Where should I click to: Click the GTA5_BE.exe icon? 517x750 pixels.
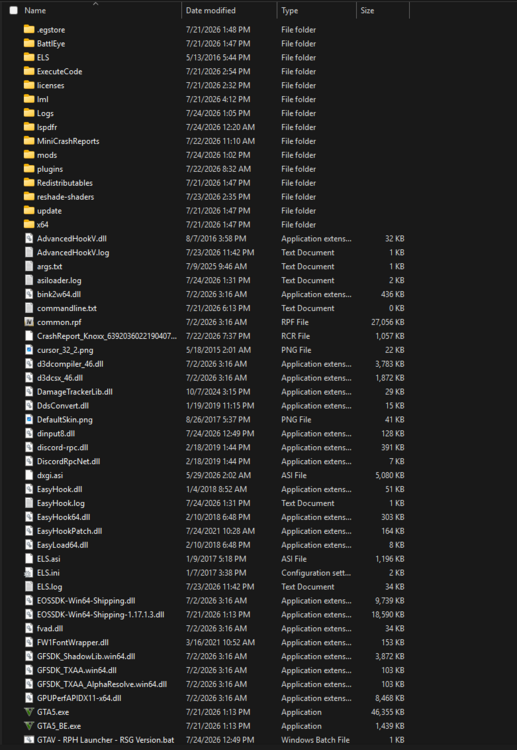coord(29,726)
